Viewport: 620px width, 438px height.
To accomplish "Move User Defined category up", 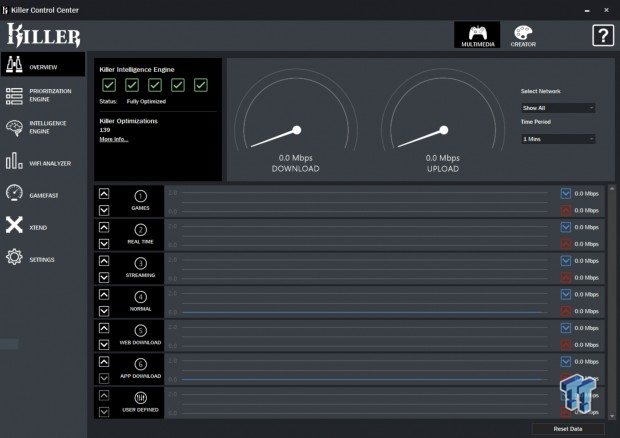I will 104,395.
